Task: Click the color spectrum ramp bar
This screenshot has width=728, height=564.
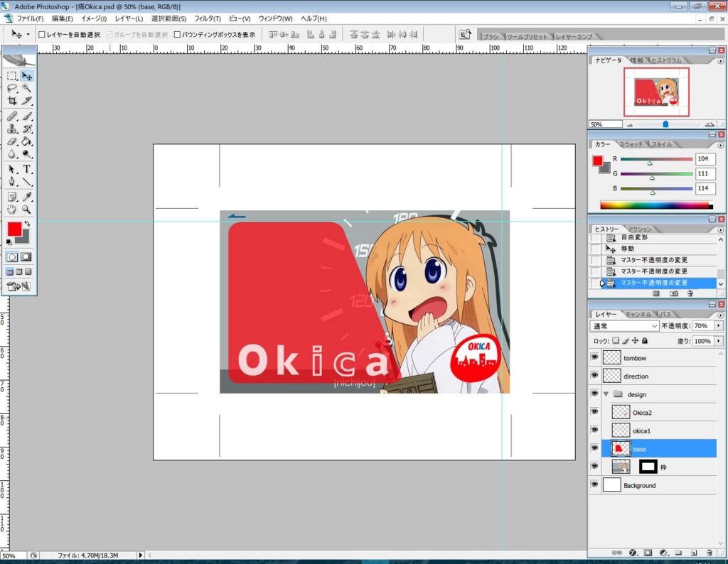Action: (656, 205)
